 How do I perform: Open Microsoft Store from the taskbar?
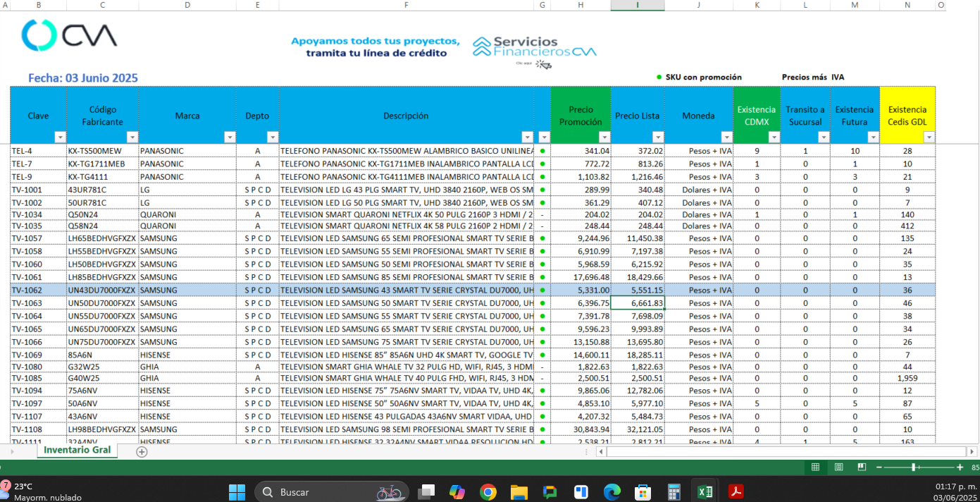point(642,491)
